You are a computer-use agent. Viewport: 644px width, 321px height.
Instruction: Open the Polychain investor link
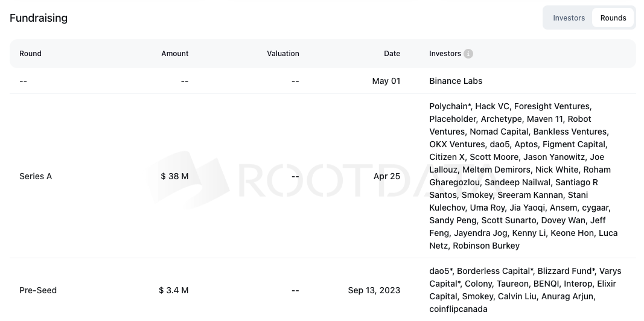450,106
